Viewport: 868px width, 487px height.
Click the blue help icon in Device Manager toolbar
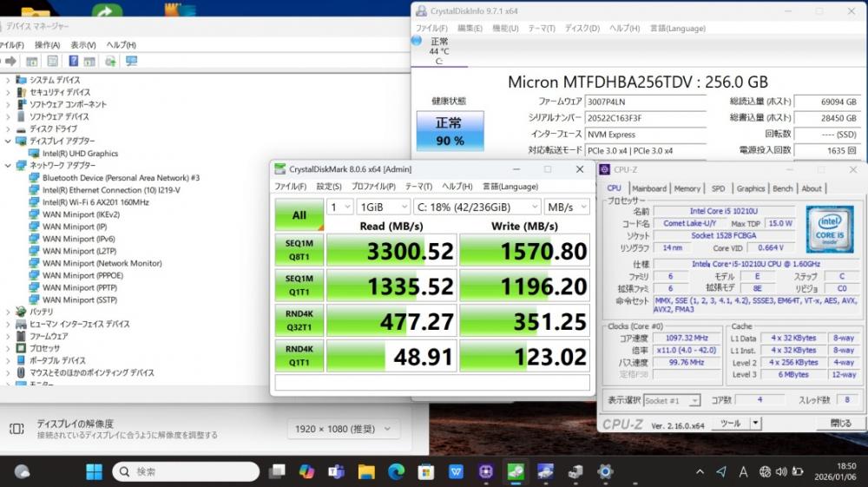click(72, 62)
